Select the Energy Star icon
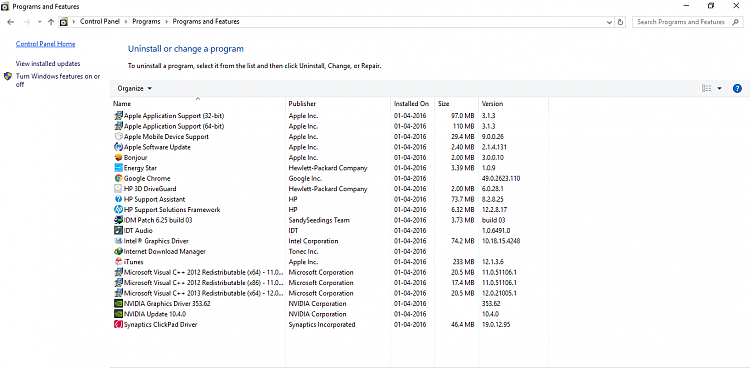Image resolution: width=750 pixels, height=368 pixels. pyautogui.click(x=119, y=168)
